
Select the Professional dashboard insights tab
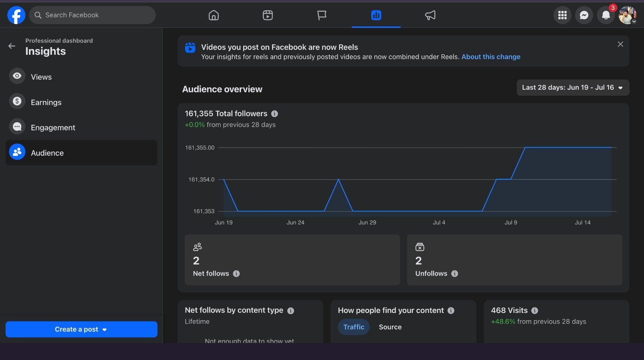[x=376, y=15]
